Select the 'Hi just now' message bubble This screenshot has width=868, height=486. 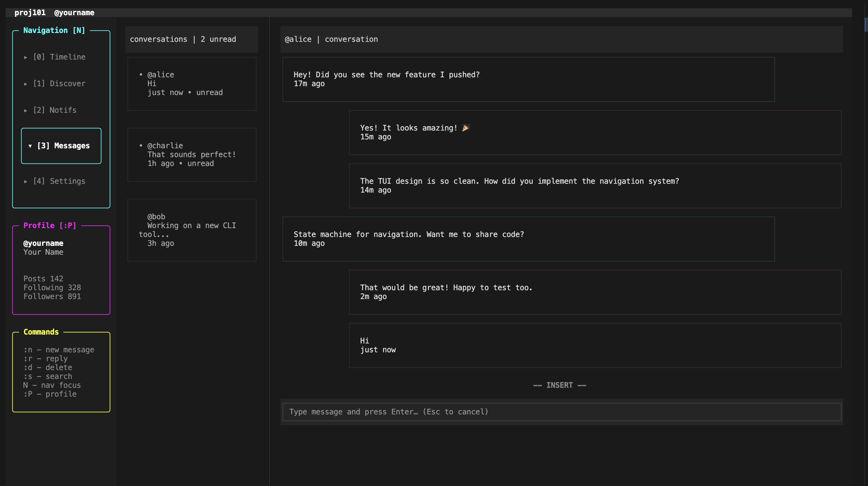[595, 345]
